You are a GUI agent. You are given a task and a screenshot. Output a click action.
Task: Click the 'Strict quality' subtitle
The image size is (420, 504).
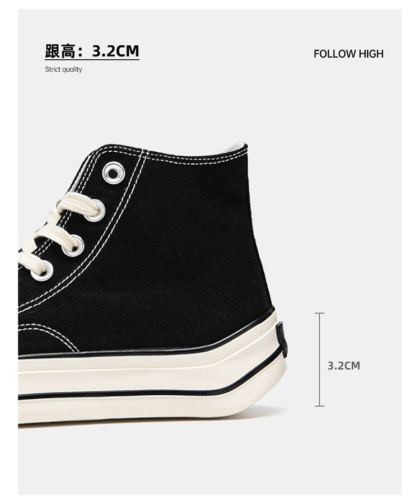(x=64, y=69)
